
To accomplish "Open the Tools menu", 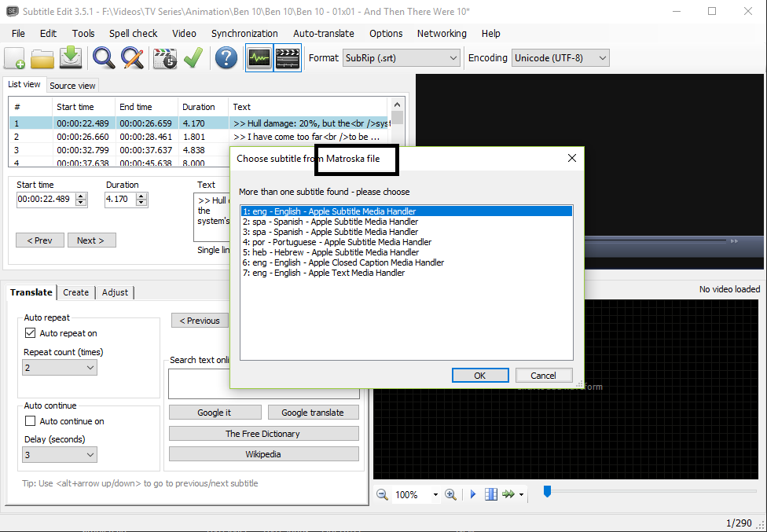I will click(83, 33).
